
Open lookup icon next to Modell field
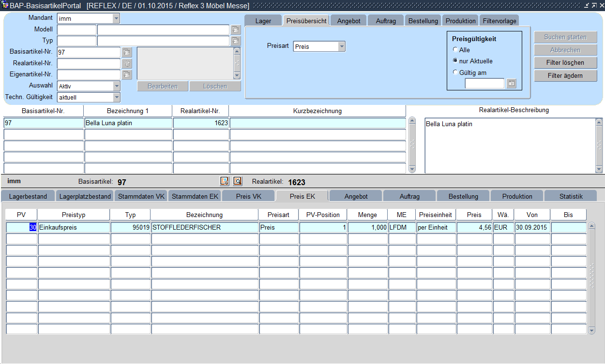click(x=236, y=29)
